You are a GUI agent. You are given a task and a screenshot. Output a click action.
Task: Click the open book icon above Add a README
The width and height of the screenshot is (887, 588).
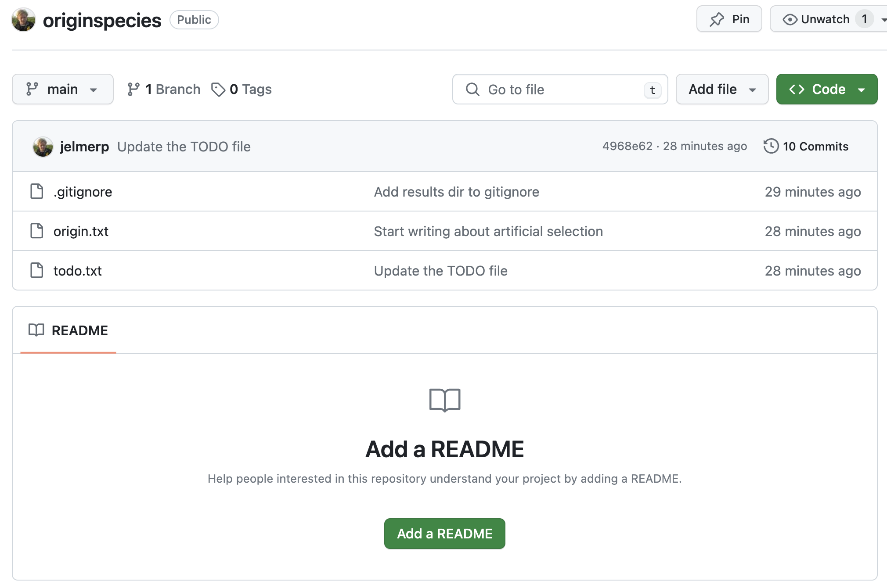coord(444,400)
